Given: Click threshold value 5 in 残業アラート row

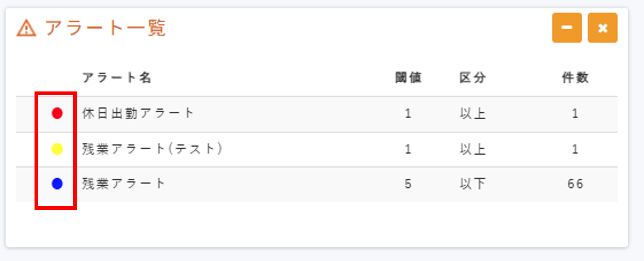Looking at the screenshot, I should tap(408, 184).
